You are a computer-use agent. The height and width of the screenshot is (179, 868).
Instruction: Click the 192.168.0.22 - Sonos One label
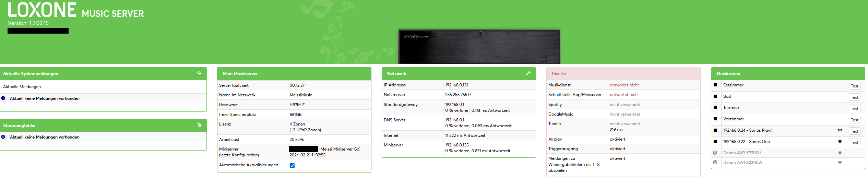[746, 142]
